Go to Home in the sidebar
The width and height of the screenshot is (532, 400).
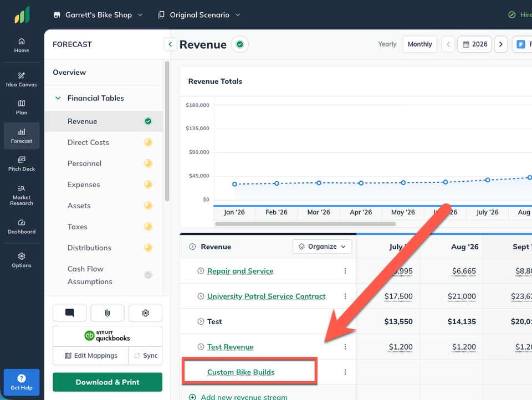[22, 45]
